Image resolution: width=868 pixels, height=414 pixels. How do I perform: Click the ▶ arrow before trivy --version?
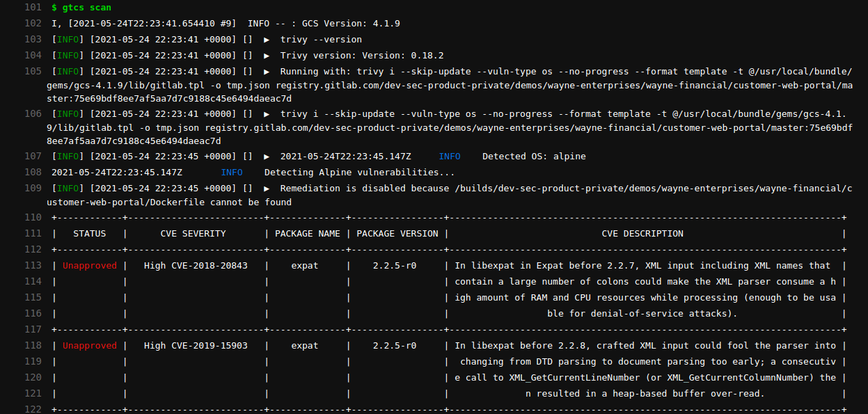pyautogui.click(x=267, y=39)
